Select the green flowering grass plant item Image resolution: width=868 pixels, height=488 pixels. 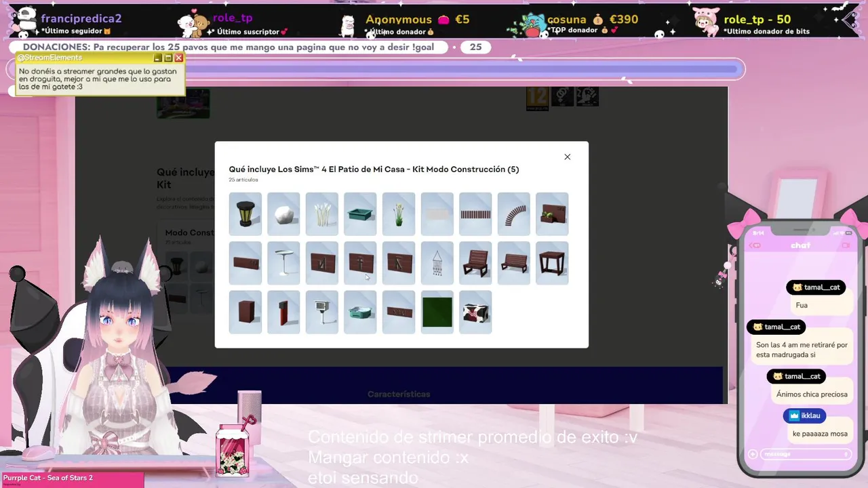click(x=399, y=214)
